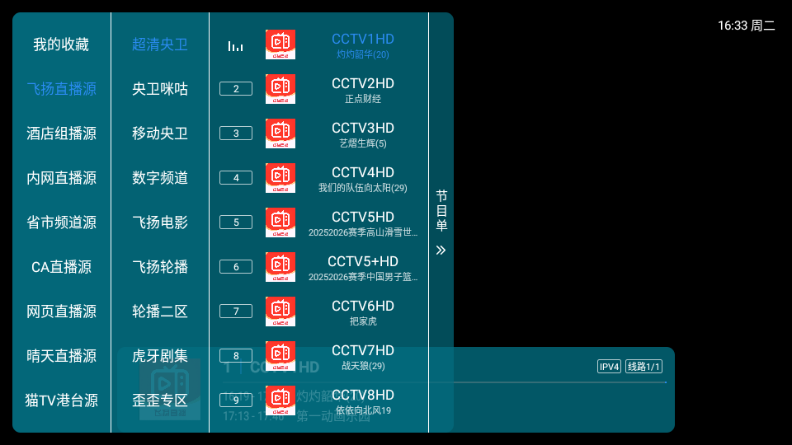Select the CA直播源 source group

tap(61, 267)
